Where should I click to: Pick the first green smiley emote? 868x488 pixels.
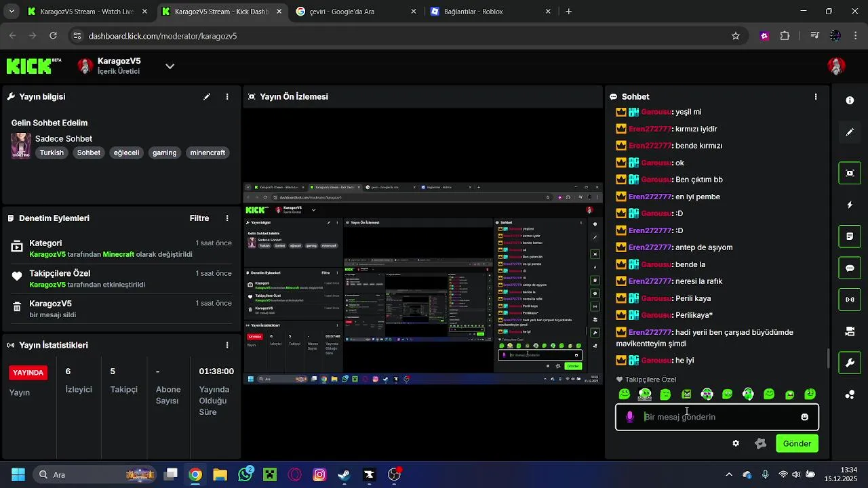click(x=625, y=394)
